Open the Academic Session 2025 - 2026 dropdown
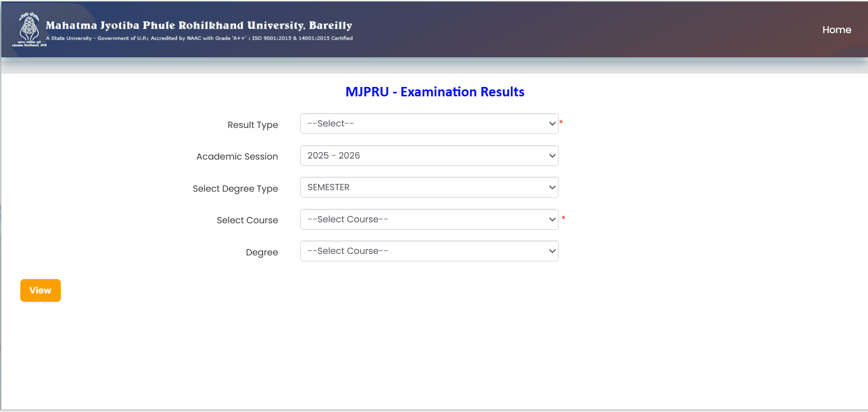Screen dimensions: 868x412 [x=429, y=156]
